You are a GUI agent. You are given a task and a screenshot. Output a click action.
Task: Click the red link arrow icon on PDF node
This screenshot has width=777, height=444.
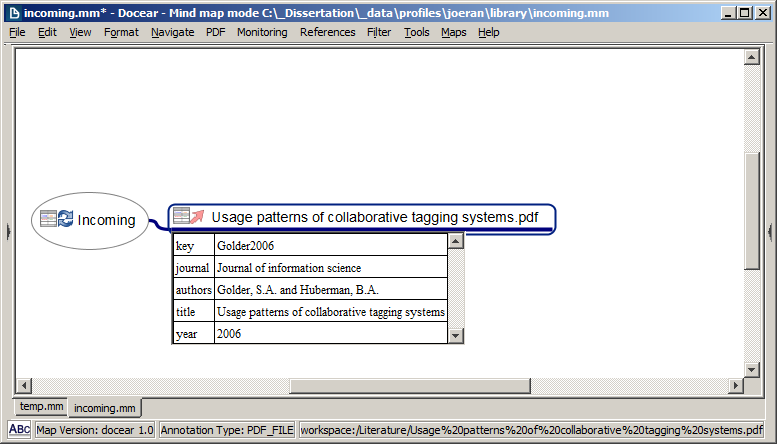pyautogui.click(x=197, y=216)
